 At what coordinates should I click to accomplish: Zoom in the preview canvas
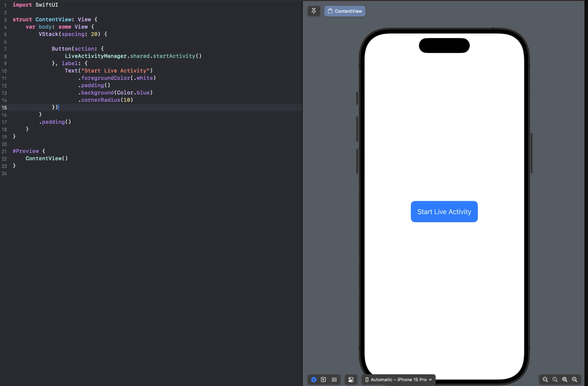click(574, 380)
